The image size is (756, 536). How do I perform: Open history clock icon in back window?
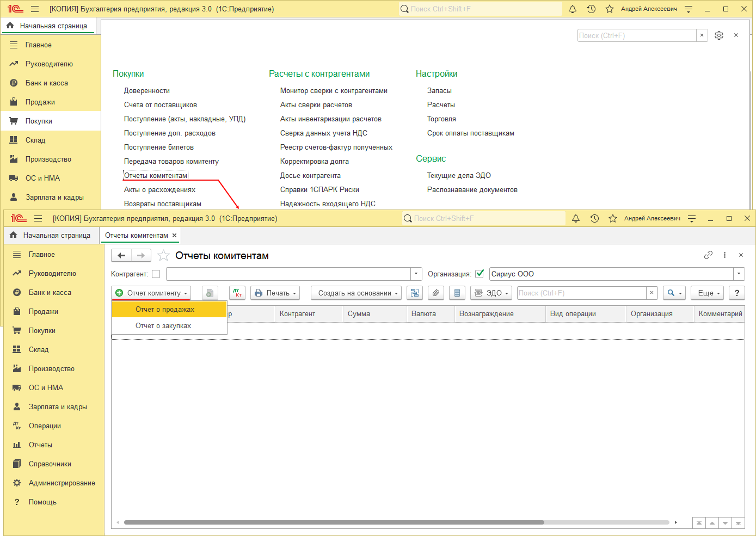[x=591, y=9]
